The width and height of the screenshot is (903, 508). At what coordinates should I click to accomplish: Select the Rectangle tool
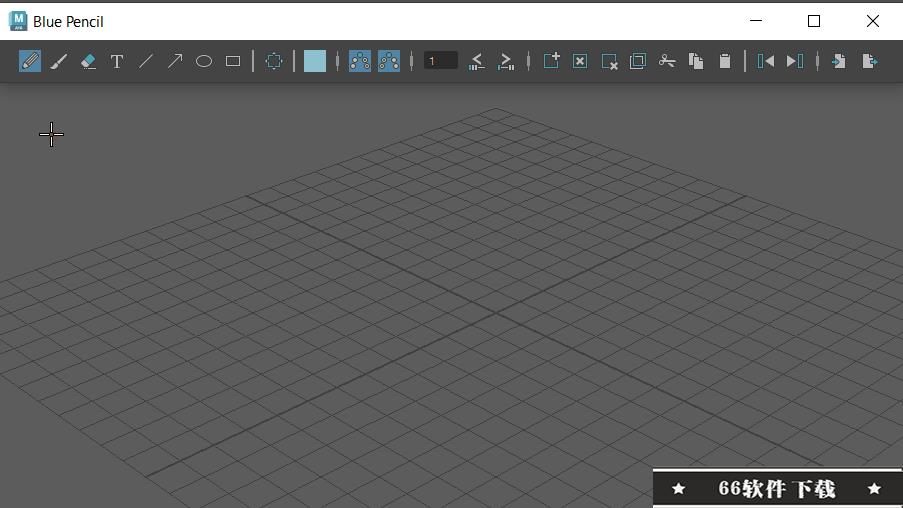[233, 61]
